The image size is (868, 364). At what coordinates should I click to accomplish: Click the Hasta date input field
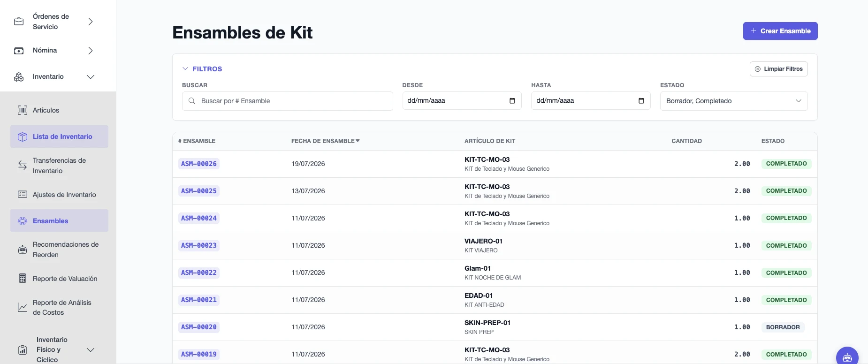click(591, 101)
